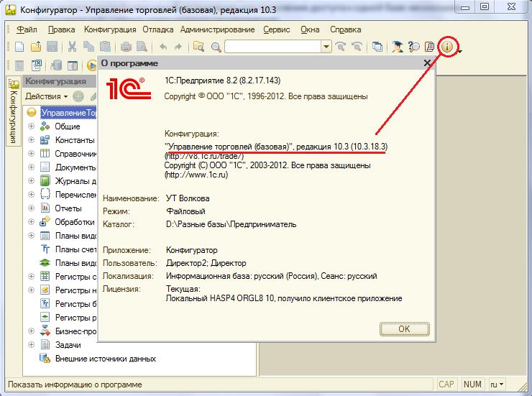This screenshot has height=396, width=532.
Task: Open the Отладка menu
Action: [x=157, y=29]
